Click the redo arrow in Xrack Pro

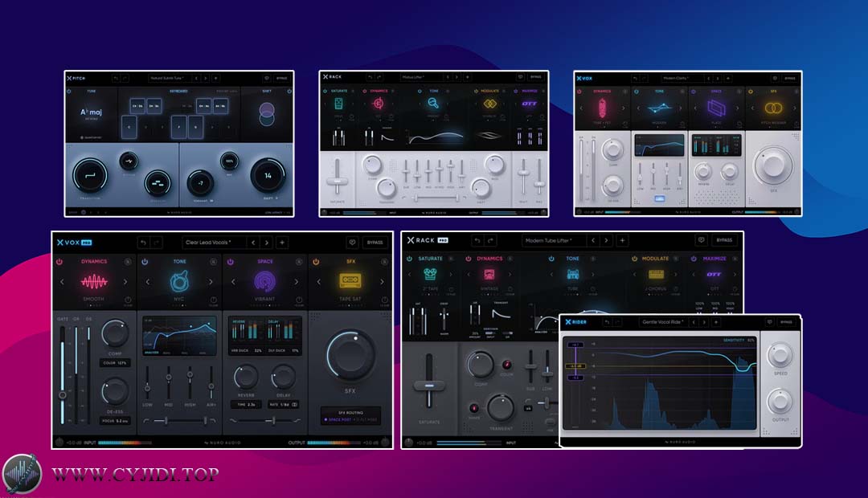click(x=490, y=240)
